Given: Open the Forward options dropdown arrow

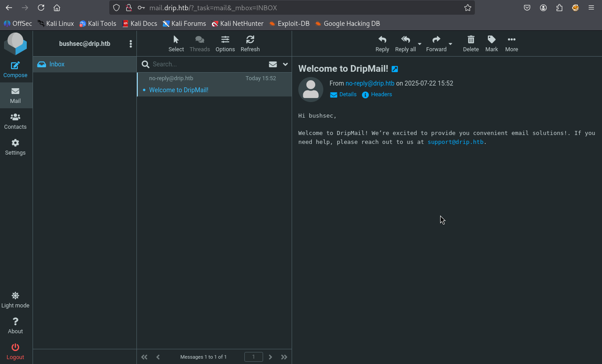Looking at the screenshot, I should (x=450, y=44).
